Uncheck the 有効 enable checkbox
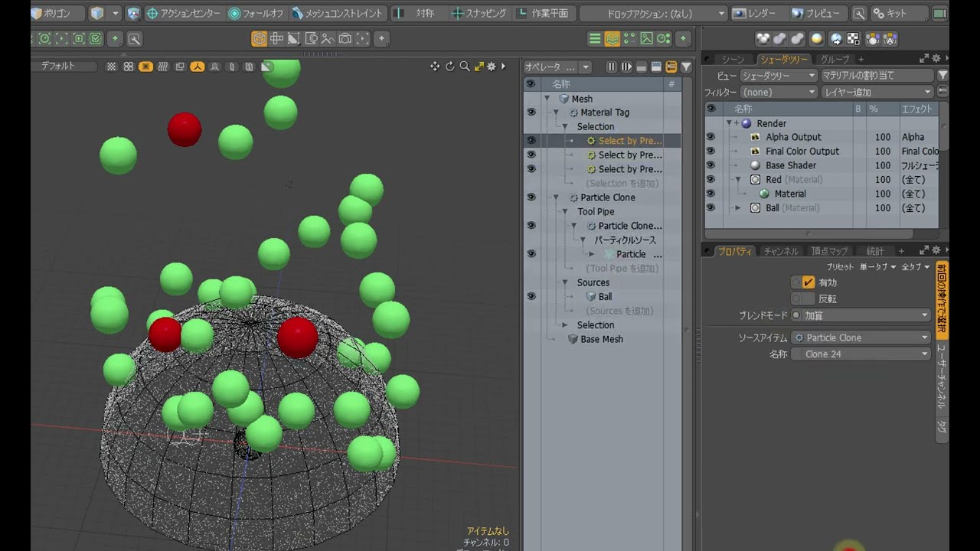Screen dimensions: 980x551 click(x=808, y=282)
